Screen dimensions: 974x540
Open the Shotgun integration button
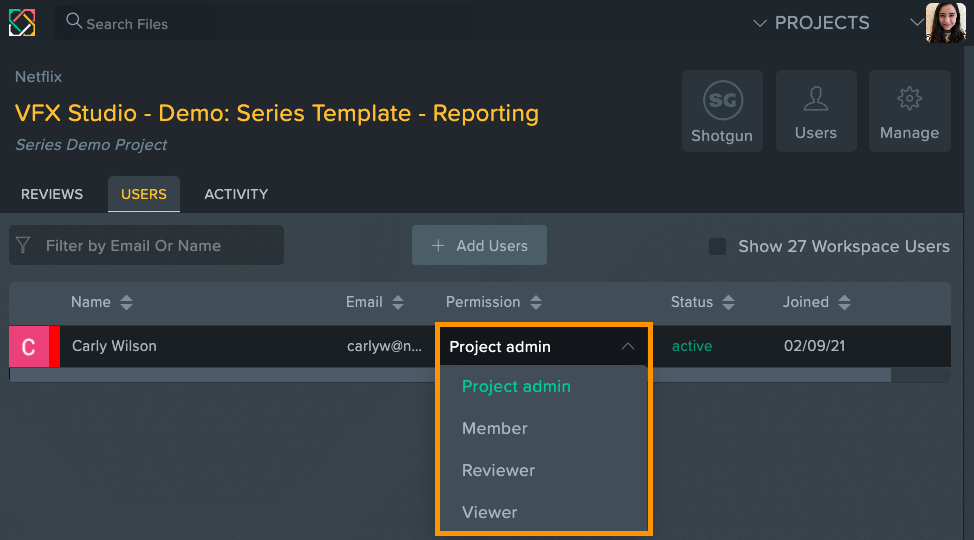pos(722,111)
